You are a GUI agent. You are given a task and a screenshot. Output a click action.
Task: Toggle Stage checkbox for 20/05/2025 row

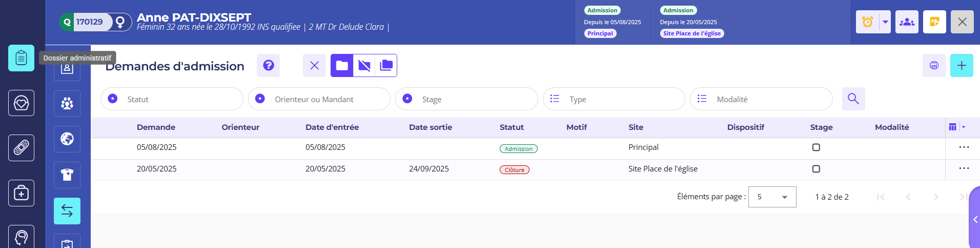coord(816,169)
